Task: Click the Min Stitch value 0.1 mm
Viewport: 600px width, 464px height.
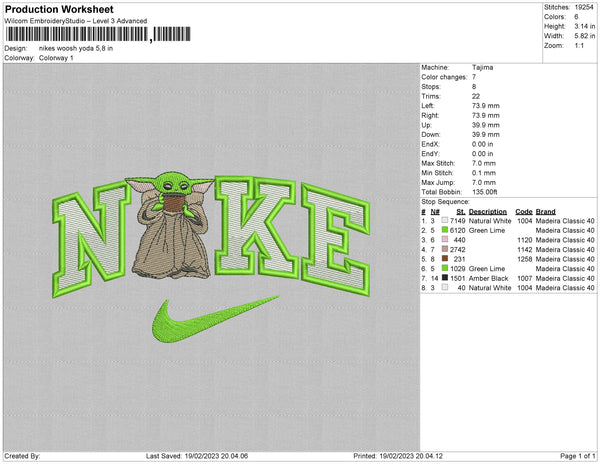Action: click(x=484, y=173)
